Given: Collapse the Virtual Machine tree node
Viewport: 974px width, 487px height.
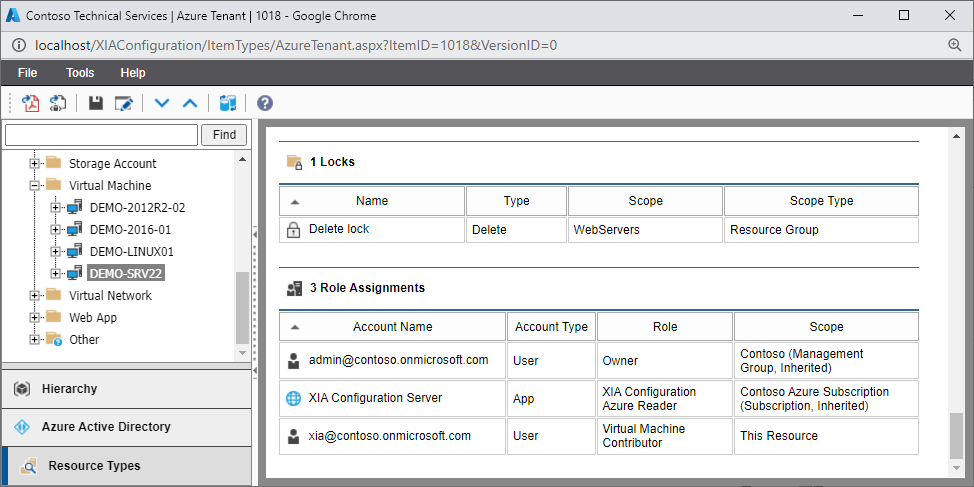Looking at the screenshot, I should [35, 185].
